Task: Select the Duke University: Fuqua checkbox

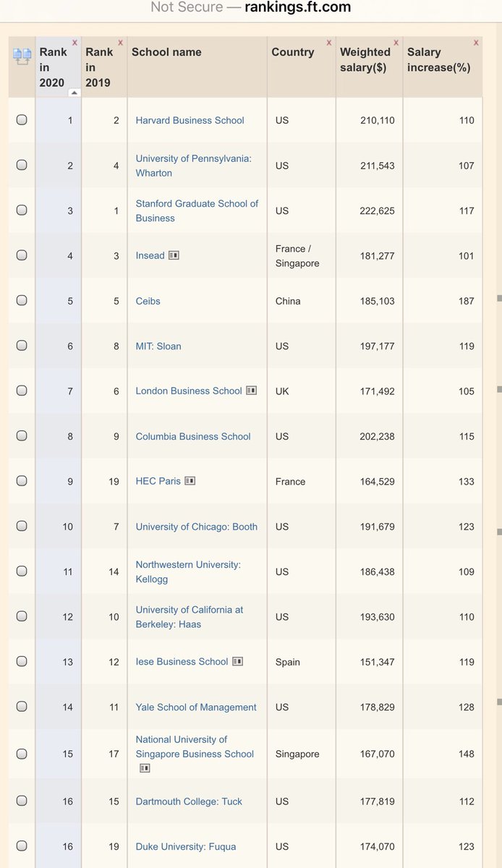Action: (x=22, y=846)
